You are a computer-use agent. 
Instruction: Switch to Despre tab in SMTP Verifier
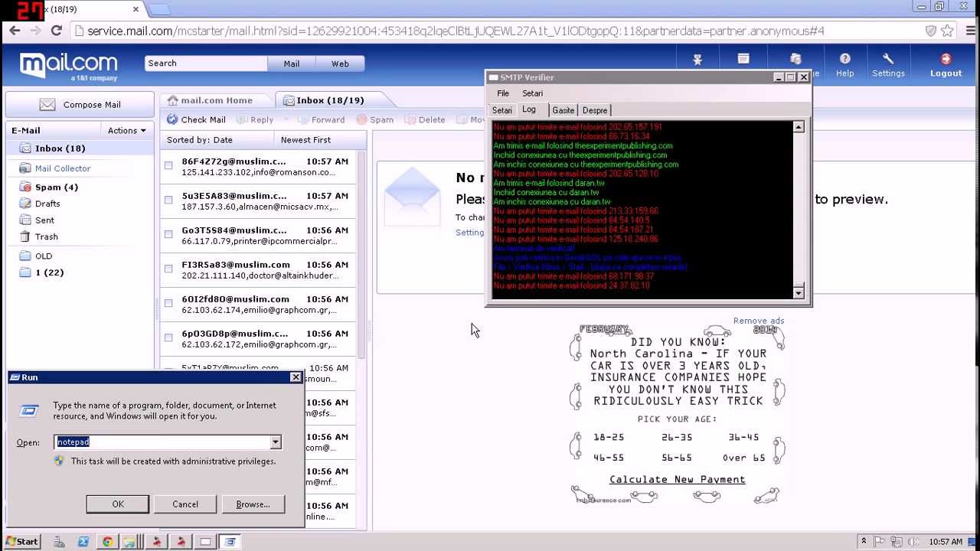point(595,110)
